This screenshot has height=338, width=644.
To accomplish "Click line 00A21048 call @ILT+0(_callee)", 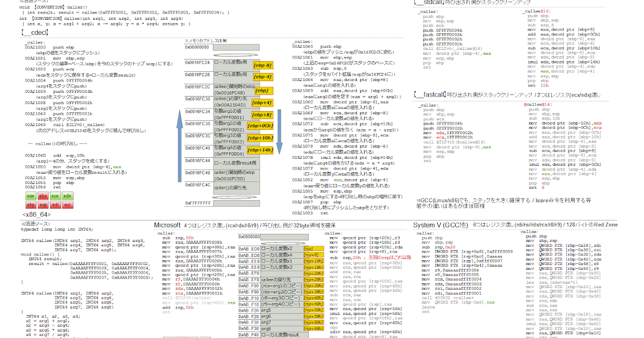I will click(x=65, y=124).
